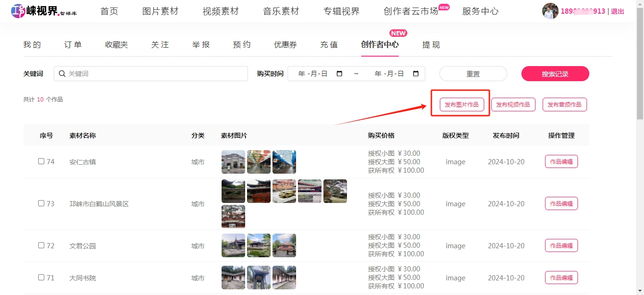Open first thumbnail of 大同书院 row

coord(233,278)
